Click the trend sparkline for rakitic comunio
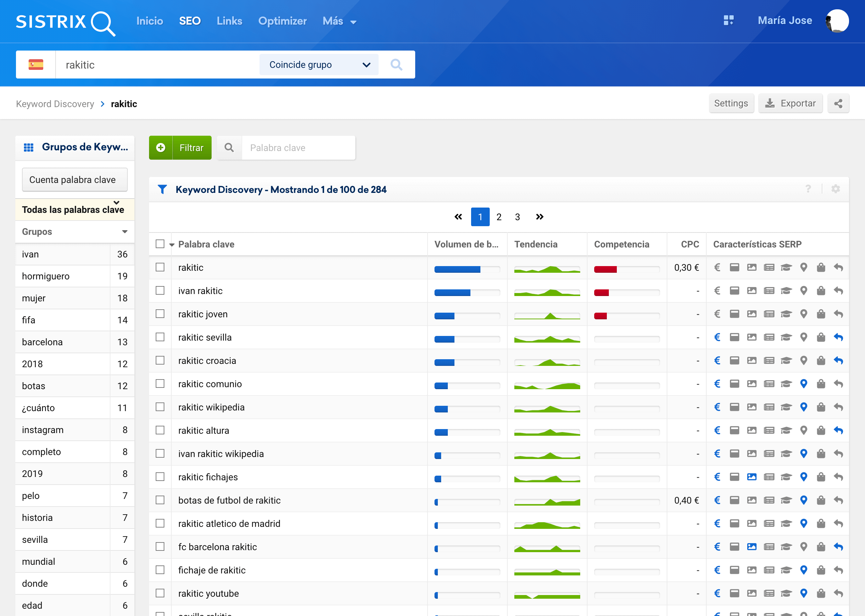 (x=547, y=385)
